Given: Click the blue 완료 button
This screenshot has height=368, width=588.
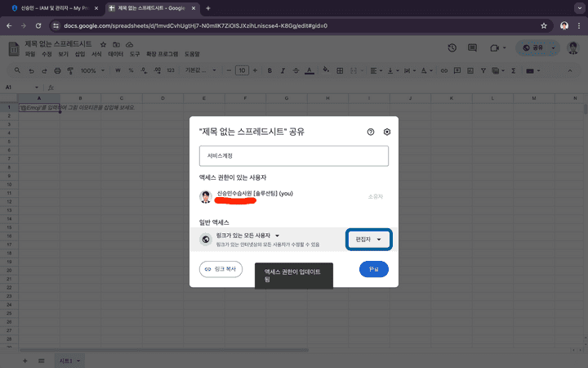Looking at the screenshot, I should click(x=373, y=269).
